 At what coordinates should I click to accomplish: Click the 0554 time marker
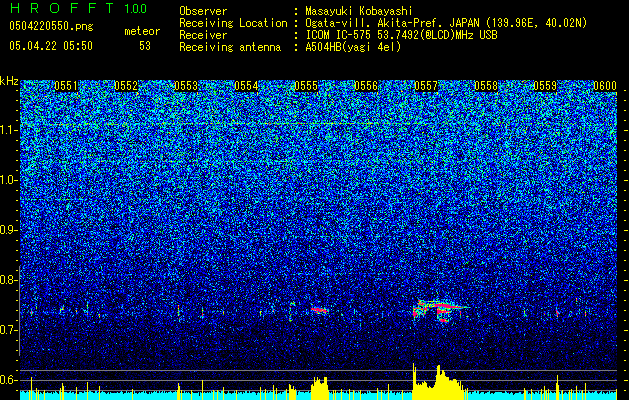(246, 86)
